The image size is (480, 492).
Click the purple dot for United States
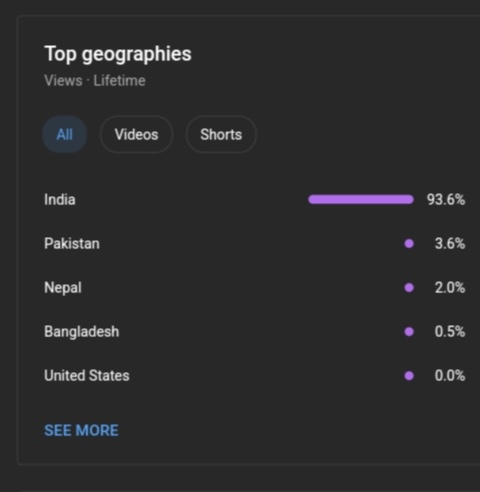coord(409,376)
